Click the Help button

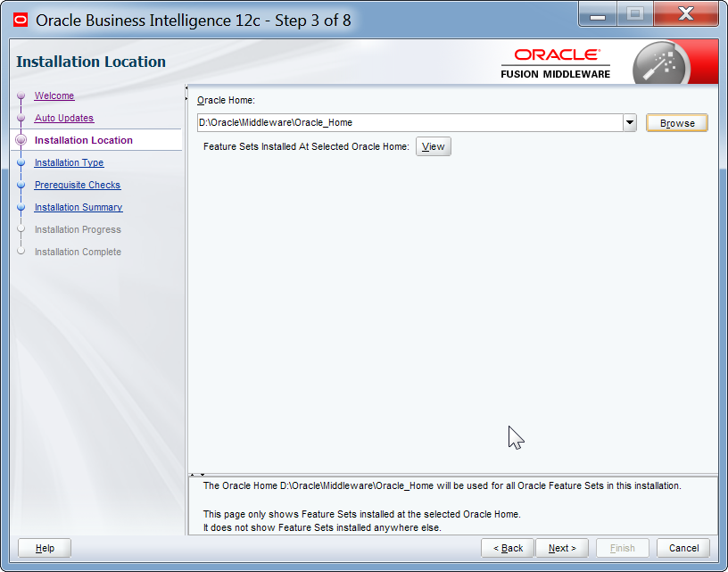point(45,548)
